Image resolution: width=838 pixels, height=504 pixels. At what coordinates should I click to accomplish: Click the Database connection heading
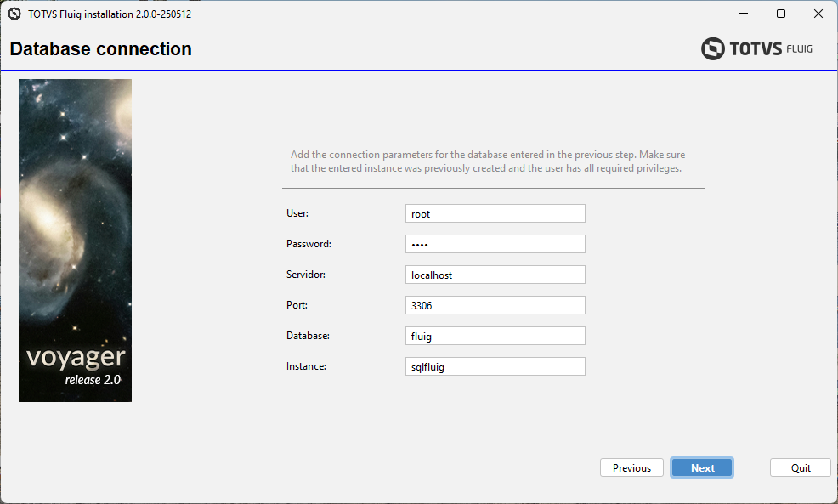click(100, 49)
